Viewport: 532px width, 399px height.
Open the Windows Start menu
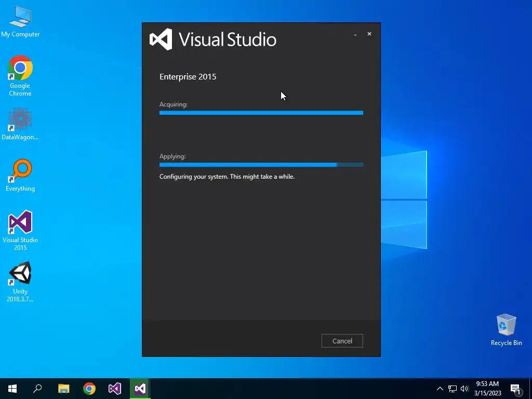point(12,389)
